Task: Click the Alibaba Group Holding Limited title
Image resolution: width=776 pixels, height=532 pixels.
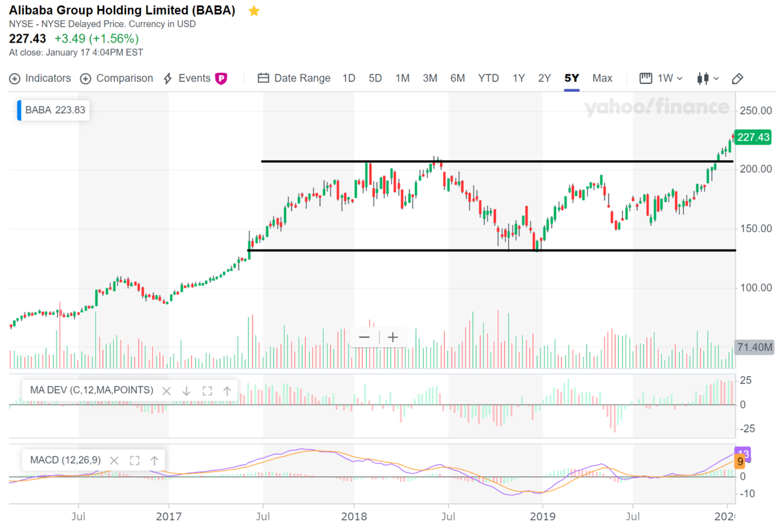Action: pos(122,10)
